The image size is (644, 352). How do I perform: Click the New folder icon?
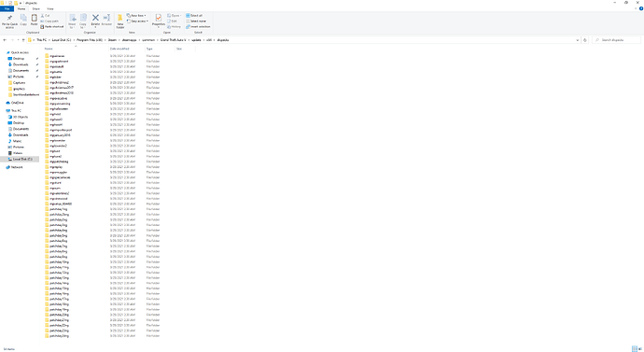pos(119,18)
